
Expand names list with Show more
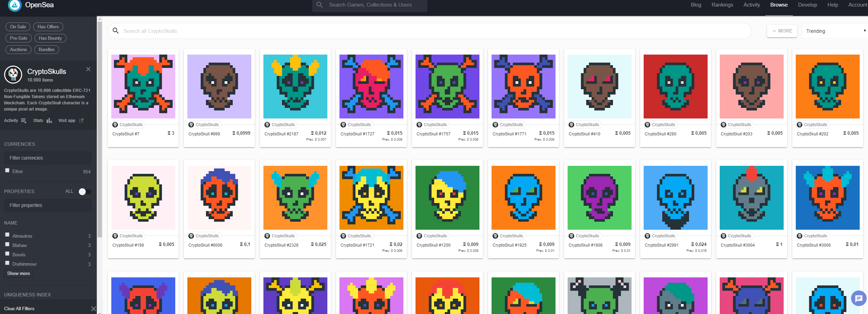[19, 273]
